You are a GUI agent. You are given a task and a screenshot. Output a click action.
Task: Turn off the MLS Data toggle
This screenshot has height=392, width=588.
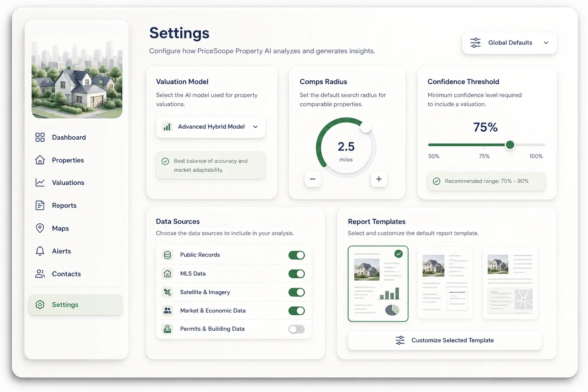coord(297,274)
